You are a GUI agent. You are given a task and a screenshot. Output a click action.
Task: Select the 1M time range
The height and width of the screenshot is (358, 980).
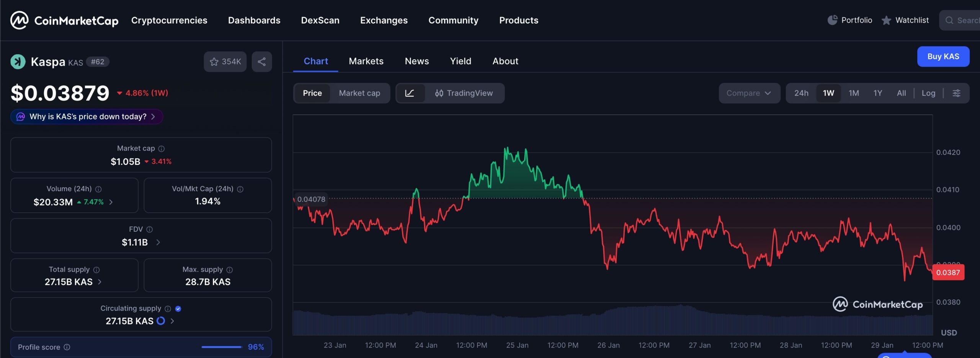854,93
